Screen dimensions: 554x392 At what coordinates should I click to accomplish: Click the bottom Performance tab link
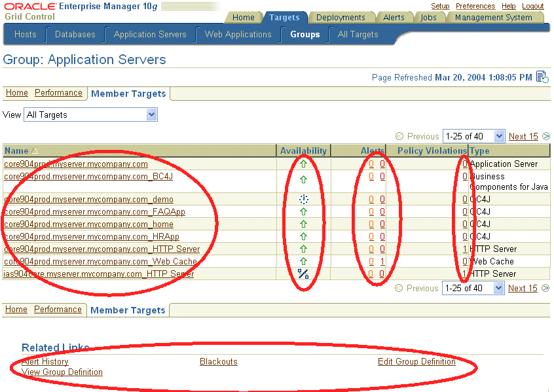tap(58, 309)
